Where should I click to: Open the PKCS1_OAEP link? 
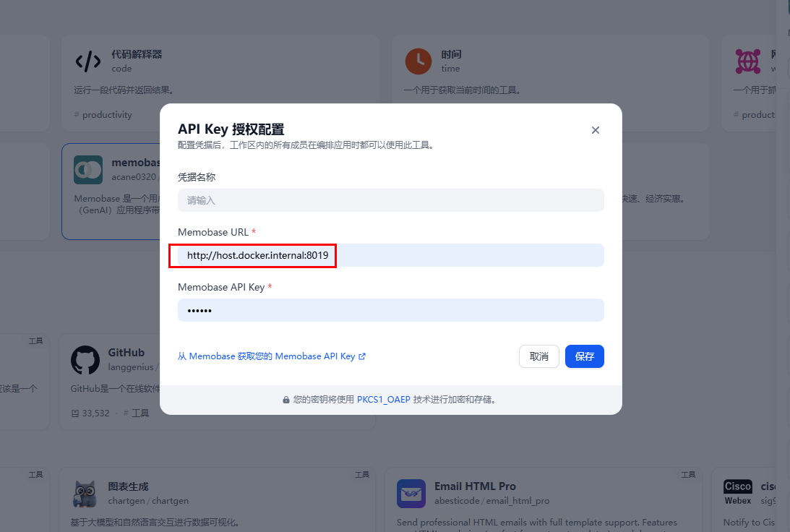tap(383, 400)
